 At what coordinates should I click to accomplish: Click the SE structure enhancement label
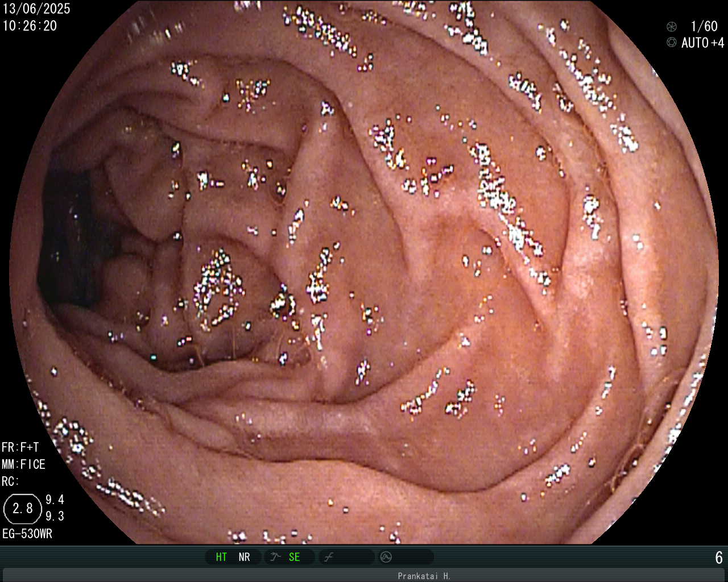pos(294,557)
